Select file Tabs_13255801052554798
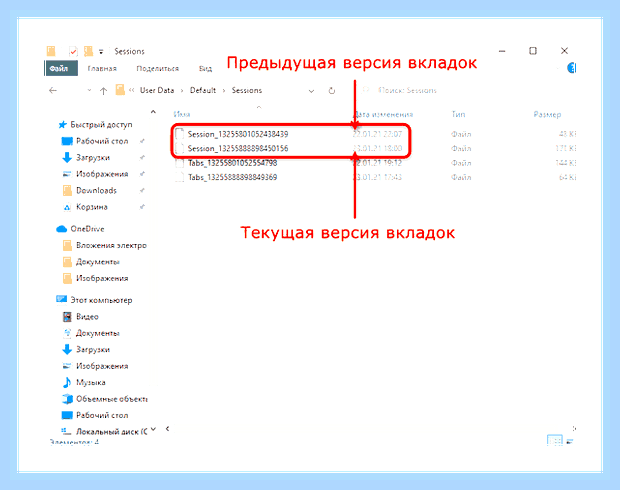Viewport: 620px width, 490px height. [232, 163]
